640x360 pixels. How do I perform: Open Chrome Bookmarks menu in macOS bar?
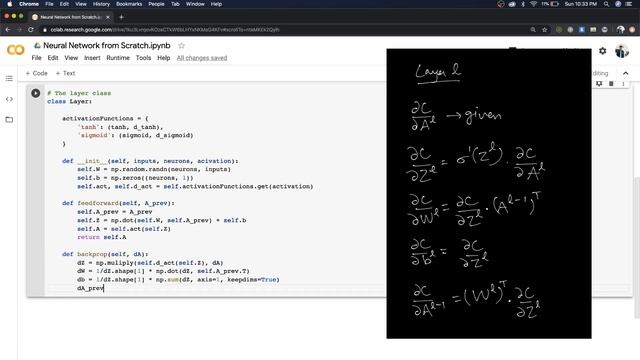129,4
